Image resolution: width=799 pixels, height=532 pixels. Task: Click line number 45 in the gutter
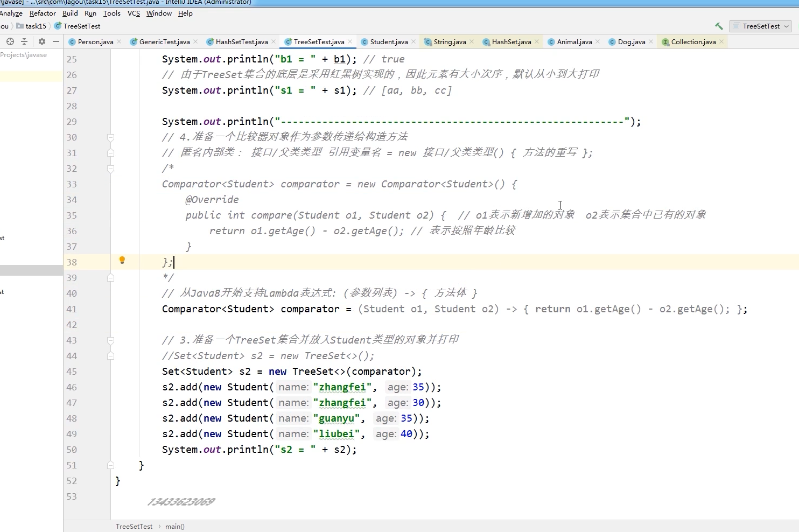(x=72, y=372)
